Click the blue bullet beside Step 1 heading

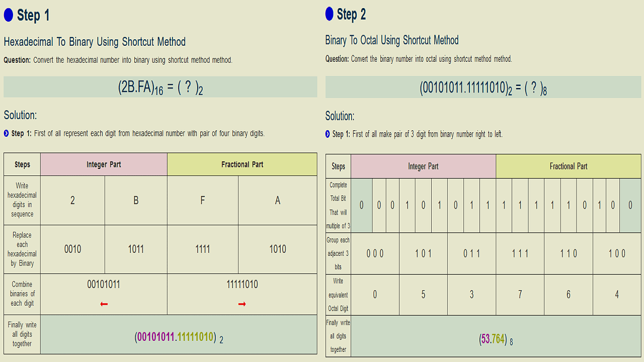pyautogui.click(x=8, y=16)
